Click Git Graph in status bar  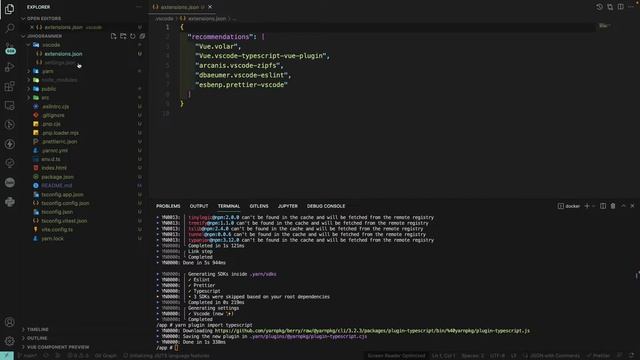(105, 356)
